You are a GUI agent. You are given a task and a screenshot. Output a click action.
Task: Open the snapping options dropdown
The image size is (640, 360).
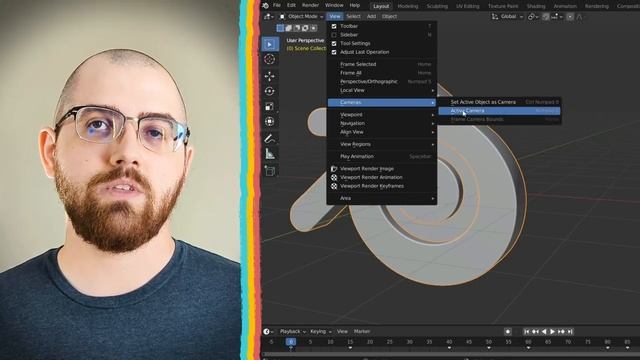(x=556, y=16)
